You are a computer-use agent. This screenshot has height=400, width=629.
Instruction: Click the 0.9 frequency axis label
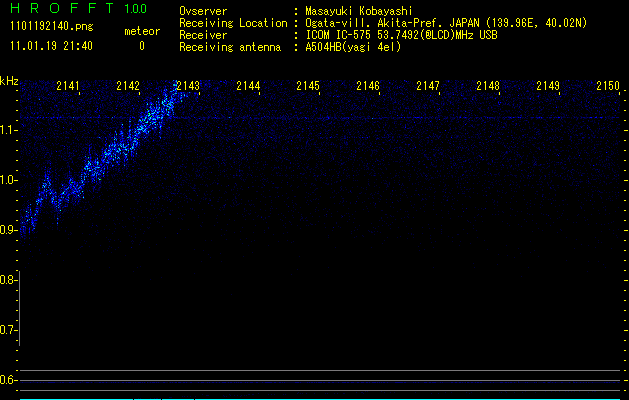8,230
